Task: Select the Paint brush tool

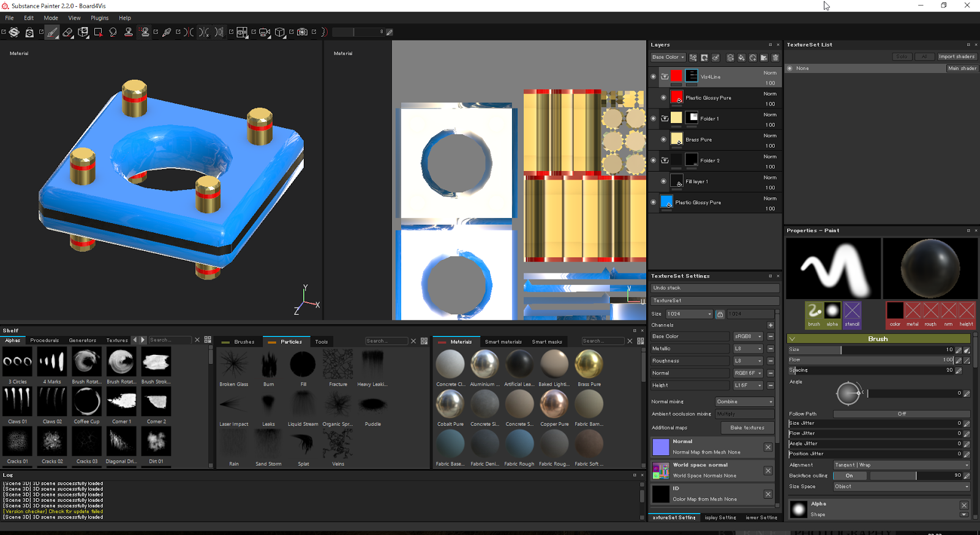Action: click(52, 32)
